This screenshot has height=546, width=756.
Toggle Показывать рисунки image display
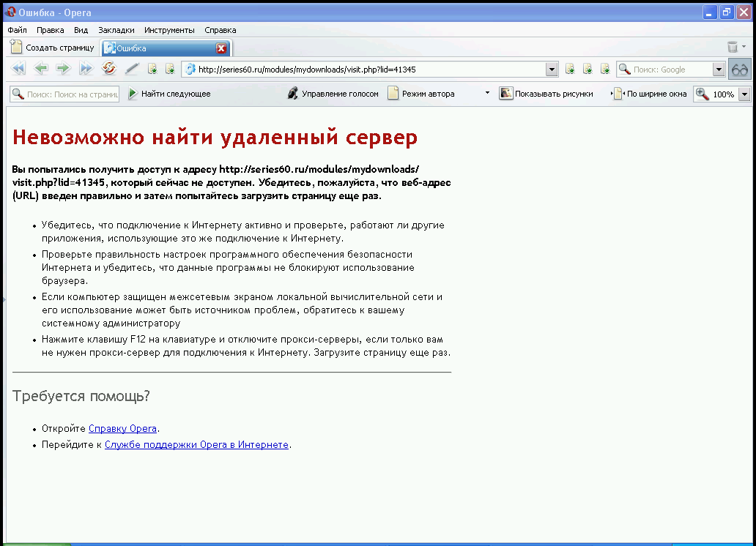(x=546, y=94)
